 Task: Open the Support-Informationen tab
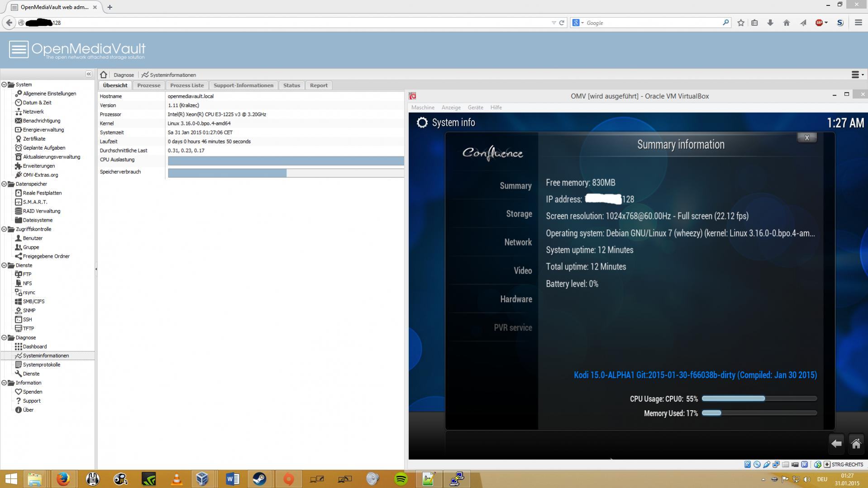coord(243,85)
